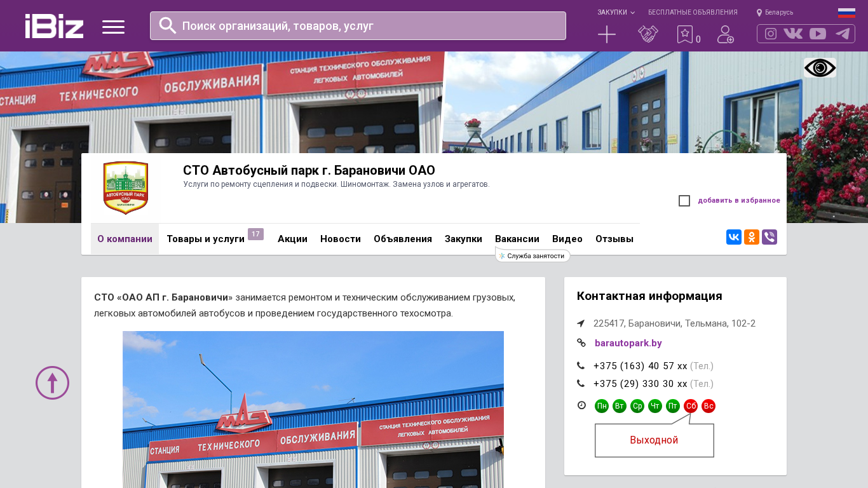Share company page on Odnoklassniki
This screenshot has width=868, height=488.
[x=752, y=237]
